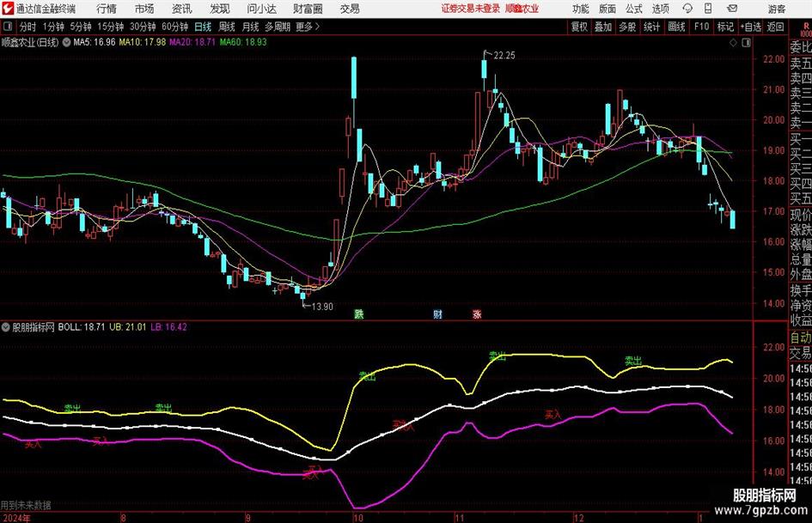The height and width of the screenshot is (523, 812).
Task: Click the MA60: 18.93 indicator label
Action: pyautogui.click(x=243, y=42)
